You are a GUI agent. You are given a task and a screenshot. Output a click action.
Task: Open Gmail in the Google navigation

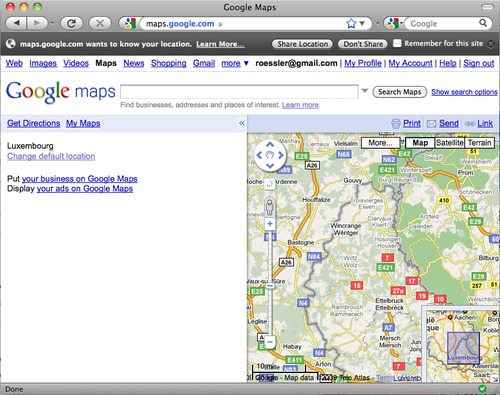(204, 63)
